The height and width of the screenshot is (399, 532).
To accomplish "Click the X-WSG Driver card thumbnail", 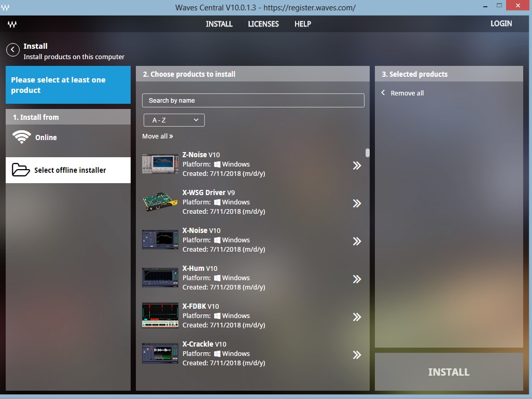I will tap(160, 202).
